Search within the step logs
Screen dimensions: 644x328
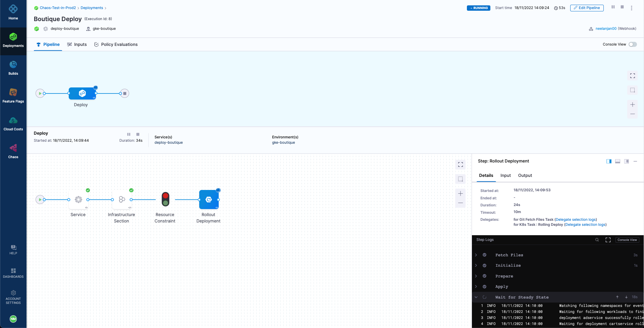point(597,240)
